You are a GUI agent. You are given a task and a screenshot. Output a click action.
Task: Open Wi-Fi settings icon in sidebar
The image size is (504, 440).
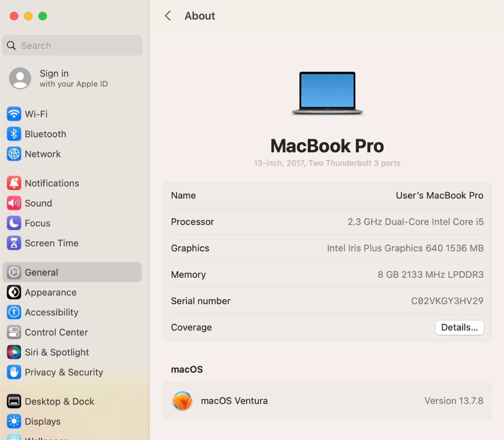point(14,114)
